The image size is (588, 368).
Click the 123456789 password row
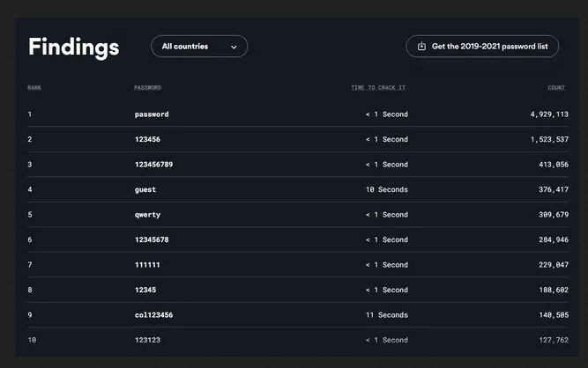click(x=298, y=165)
